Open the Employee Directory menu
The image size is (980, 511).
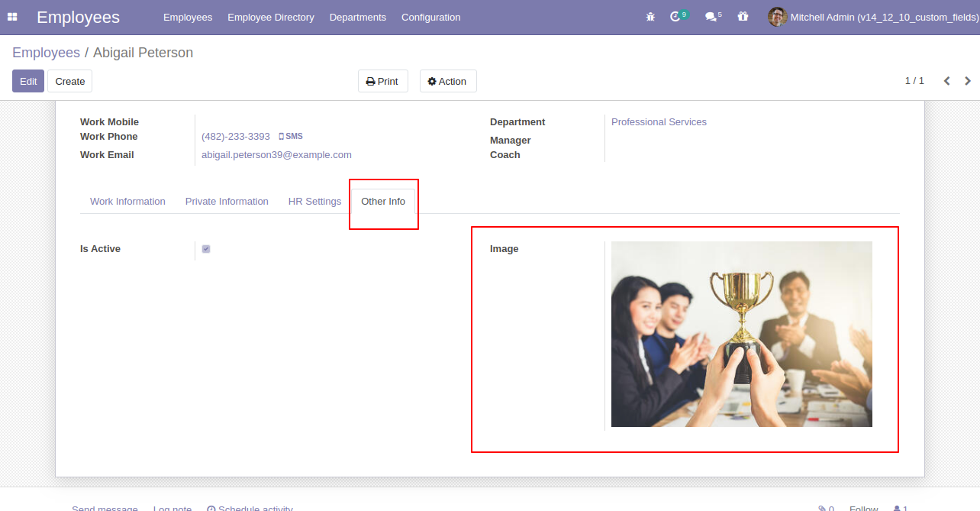pos(271,17)
